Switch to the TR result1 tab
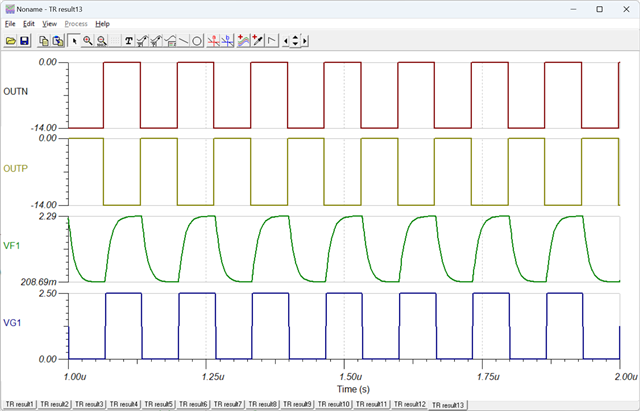The image size is (640, 411). [20, 404]
